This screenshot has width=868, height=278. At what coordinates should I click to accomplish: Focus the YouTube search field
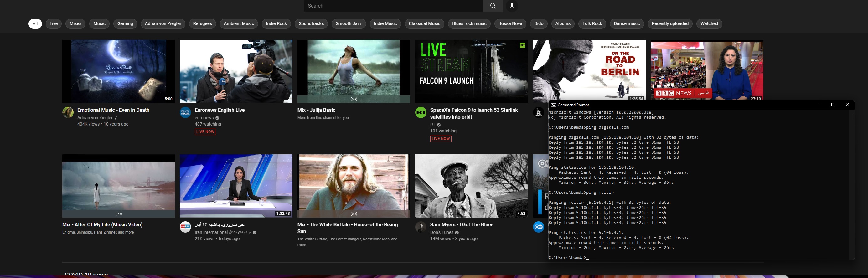tap(394, 6)
